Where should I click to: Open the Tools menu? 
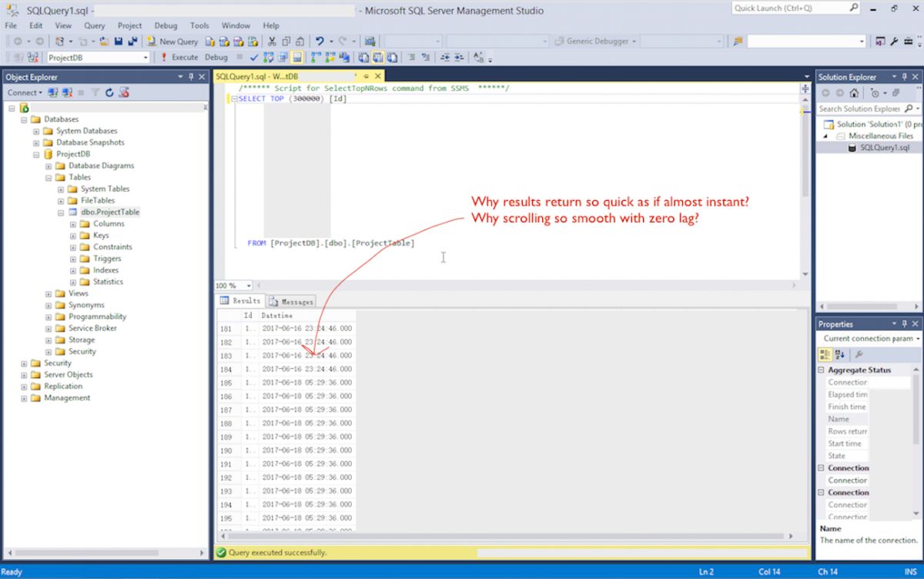click(199, 25)
